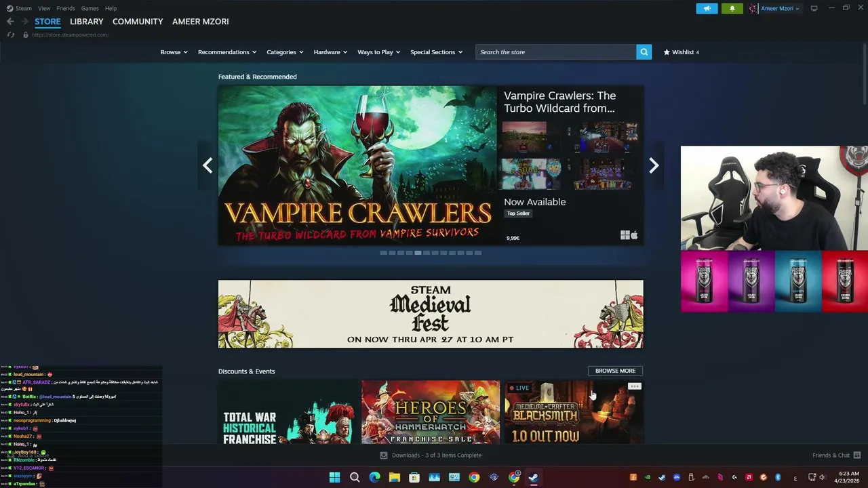Open the Medieval Crafter Blacksmith live card
The width and height of the screenshot is (868, 488).
pos(574,412)
